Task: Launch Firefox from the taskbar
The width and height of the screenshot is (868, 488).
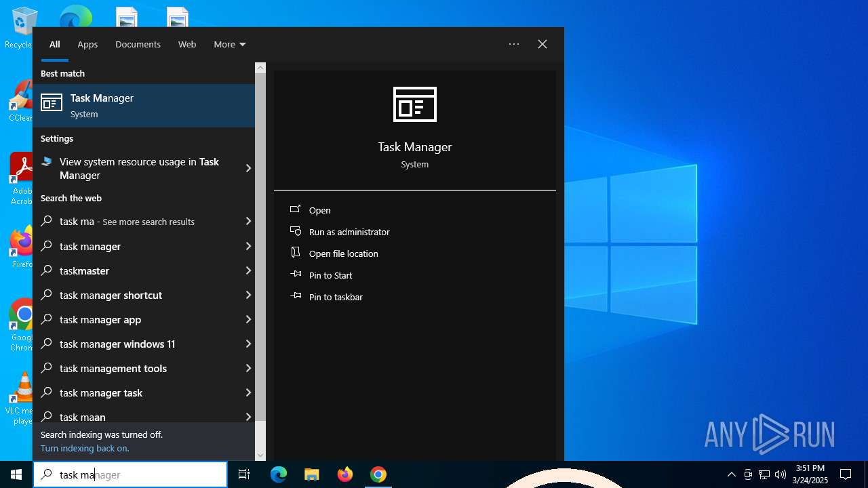Action: pyautogui.click(x=344, y=474)
